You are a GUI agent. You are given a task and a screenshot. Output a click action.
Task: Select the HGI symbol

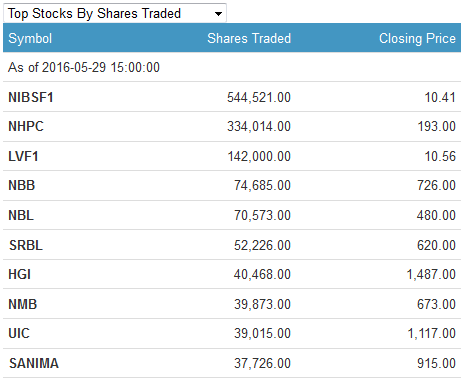click(20, 274)
